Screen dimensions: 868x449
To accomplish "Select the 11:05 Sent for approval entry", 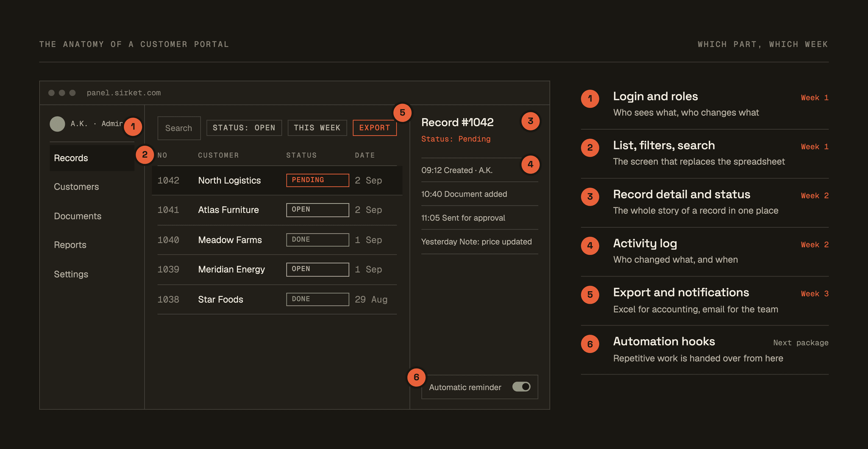I will (x=480, y=218).
